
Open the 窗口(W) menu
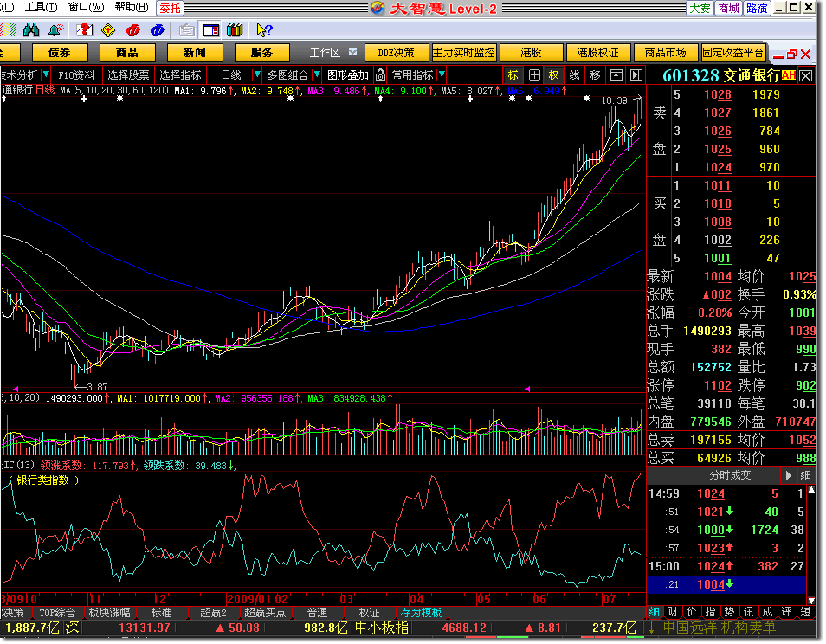[x=86, y=8]
